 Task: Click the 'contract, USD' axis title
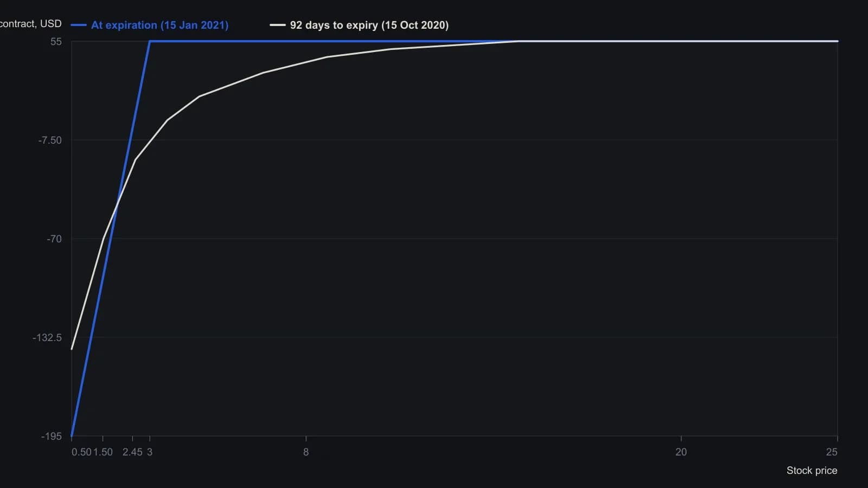click(x=31, y=24)
